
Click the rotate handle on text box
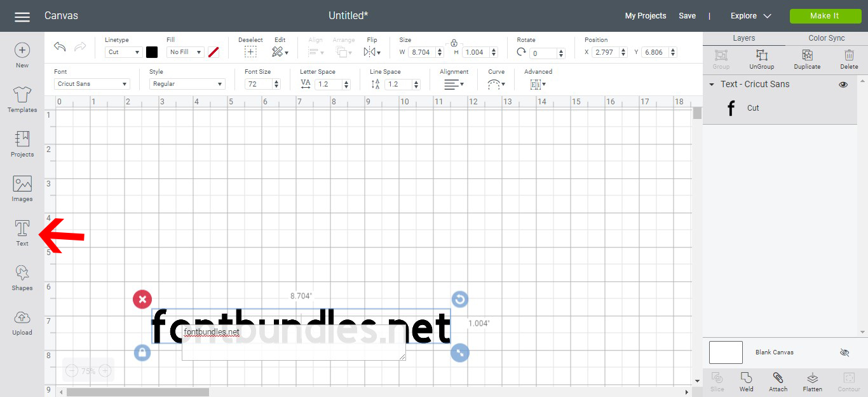point(459,299)
